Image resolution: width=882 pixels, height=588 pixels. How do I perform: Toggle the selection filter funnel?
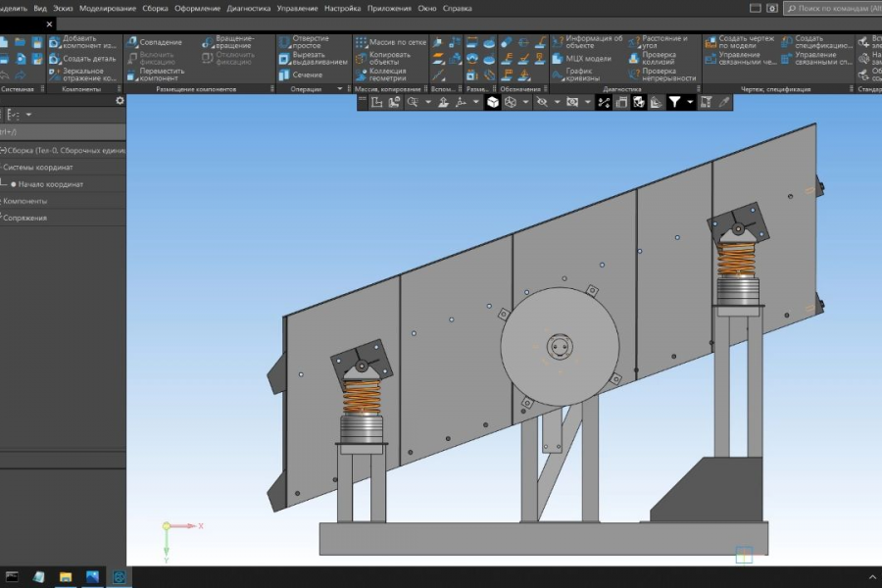coord(674,102)
